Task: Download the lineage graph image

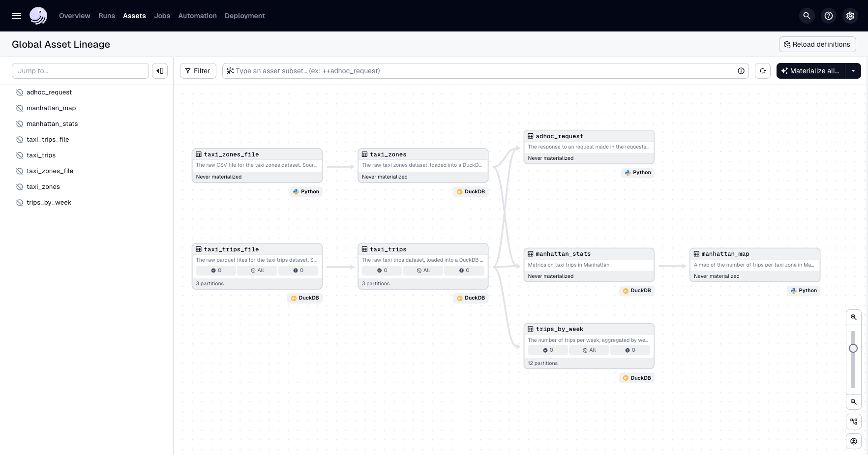Action: pos(854,441)
